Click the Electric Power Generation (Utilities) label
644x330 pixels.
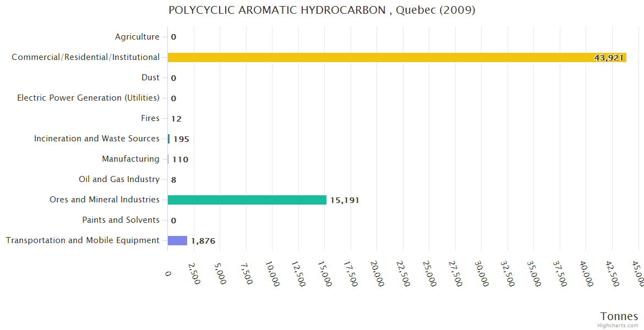pyautogui.click(x=88, y=98)
